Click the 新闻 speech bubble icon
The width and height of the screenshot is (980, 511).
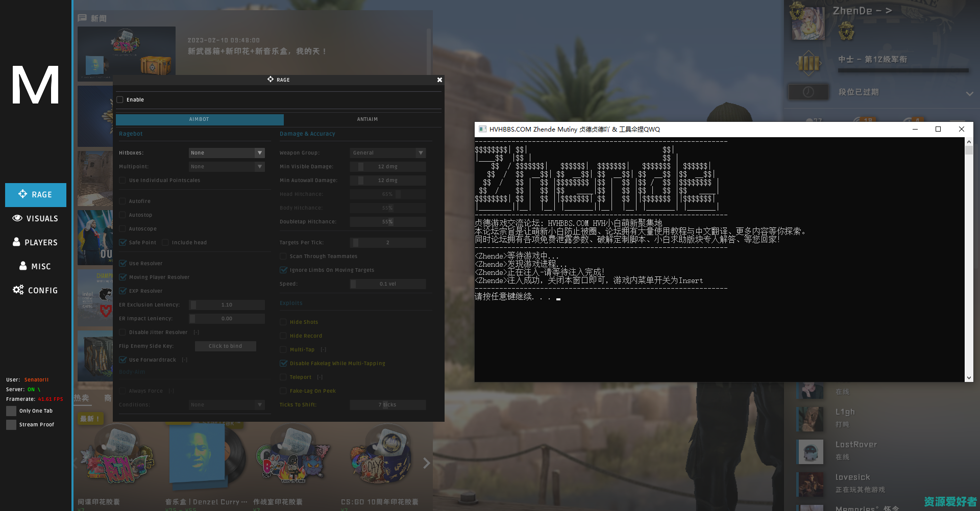[x=82, y=18]
